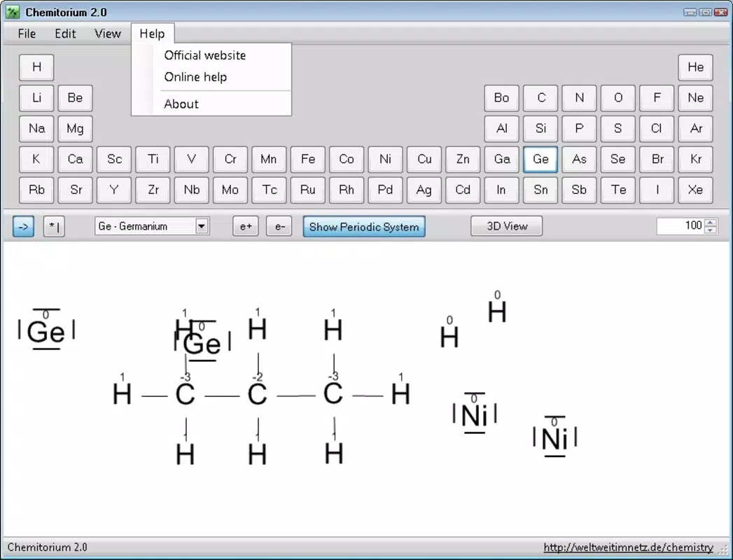Image resolution: width=733 pixels, height=560 pixels.
Task: Select Iodine I element button
Action: [x=657, y=190]
